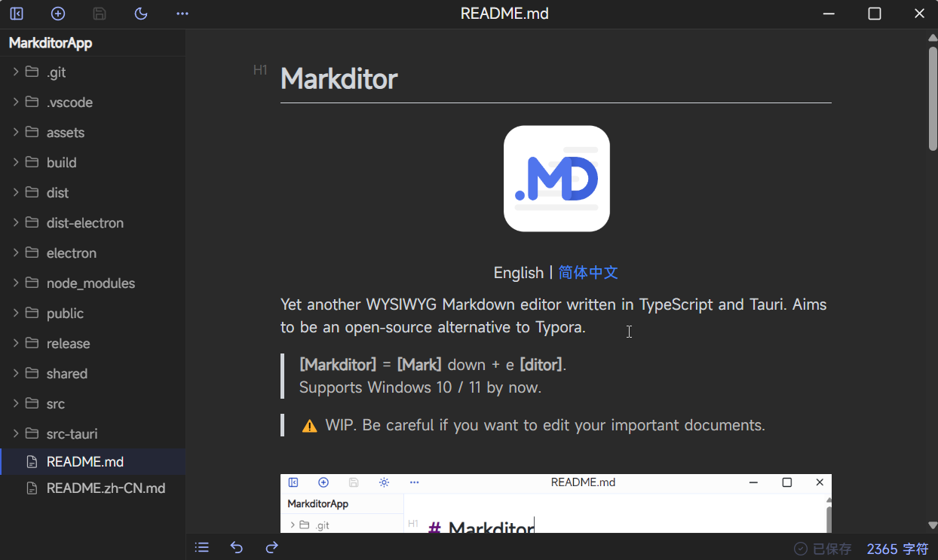Screen dimensions: 938x560
Task: Select the assets folder icon
Action: point(32,132)
